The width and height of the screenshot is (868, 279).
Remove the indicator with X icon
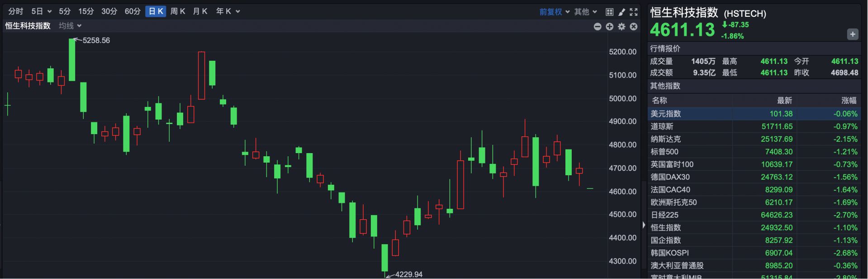(x=634, y=27)
